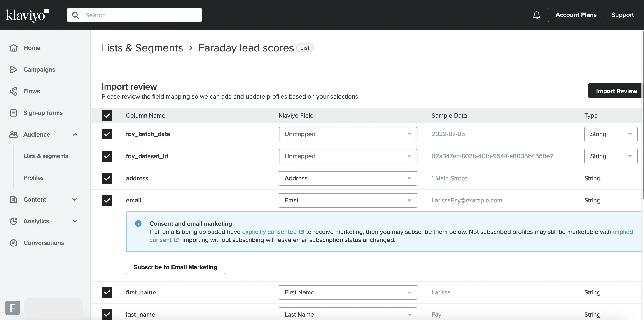Open Sign-up forms in sidebar

point(43,113)
